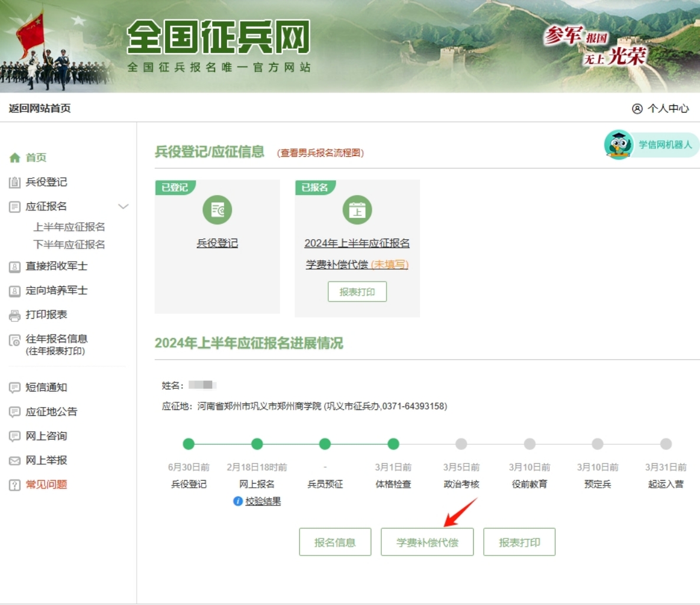Click the 网上举报 envelope icon

click(x=13, y=460)
